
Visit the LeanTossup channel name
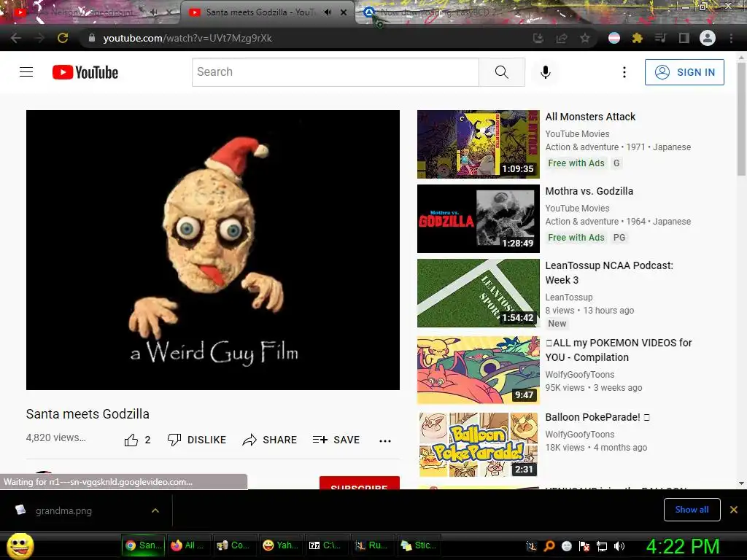tap(569, 297)
